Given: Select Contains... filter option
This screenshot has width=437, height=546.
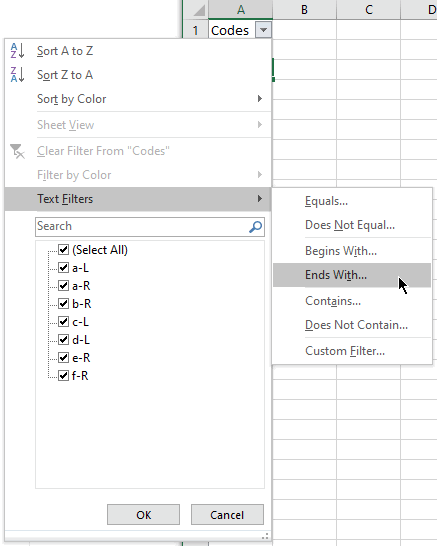Looking at the screenshot, I should click(x=352, y=301).
